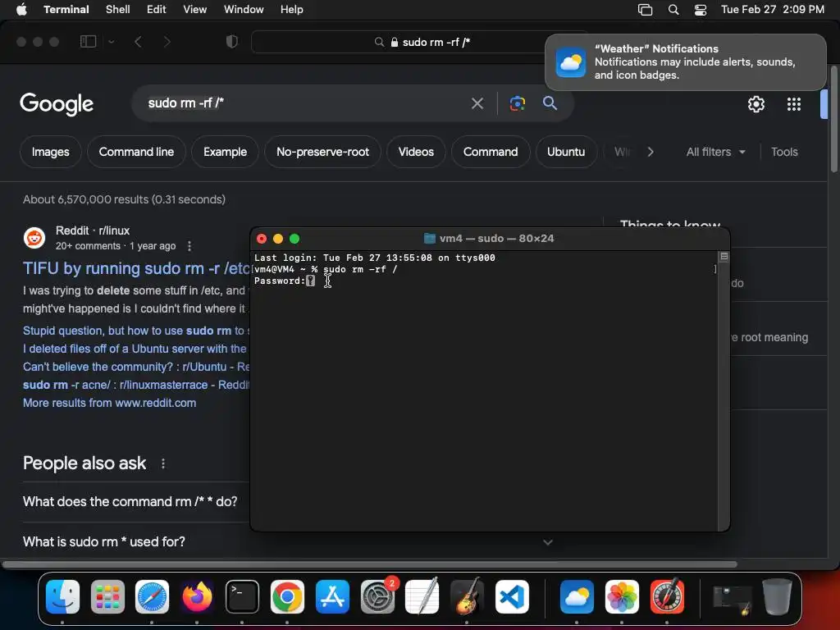Expand "What does the command rm /* * do?"
Screen dimensions: 840x630
pyautogui.click(x=130, y=501)
